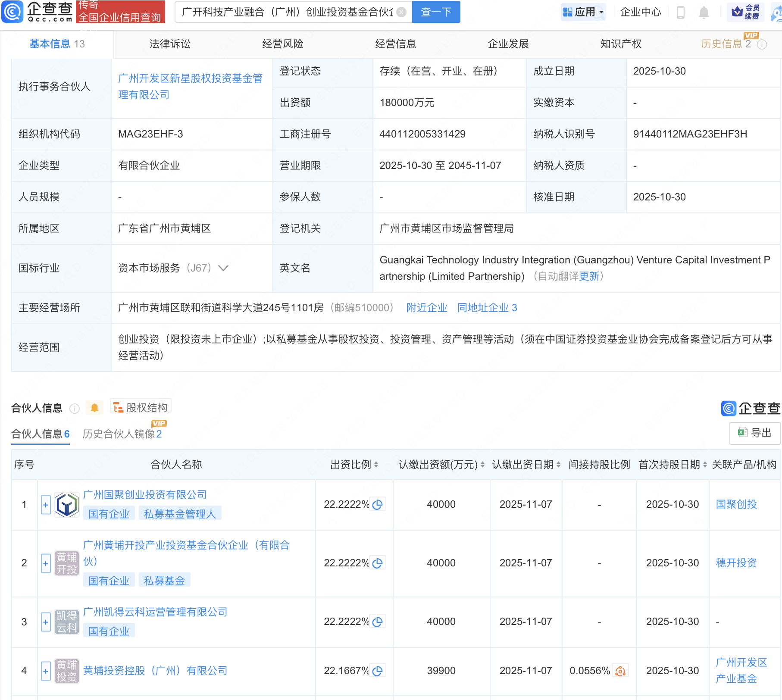Expand row for 广州凯得云科运营管理有限公司

[x=46, y=622]
